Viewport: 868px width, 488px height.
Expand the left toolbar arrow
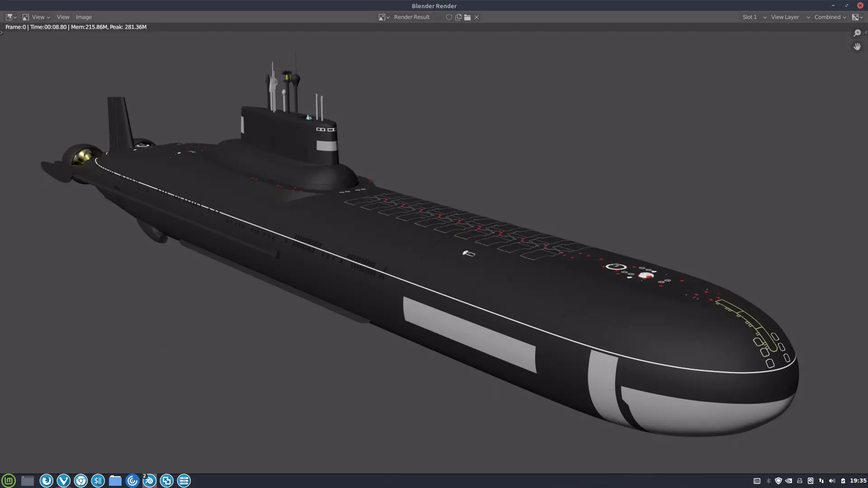coord(2,33)
